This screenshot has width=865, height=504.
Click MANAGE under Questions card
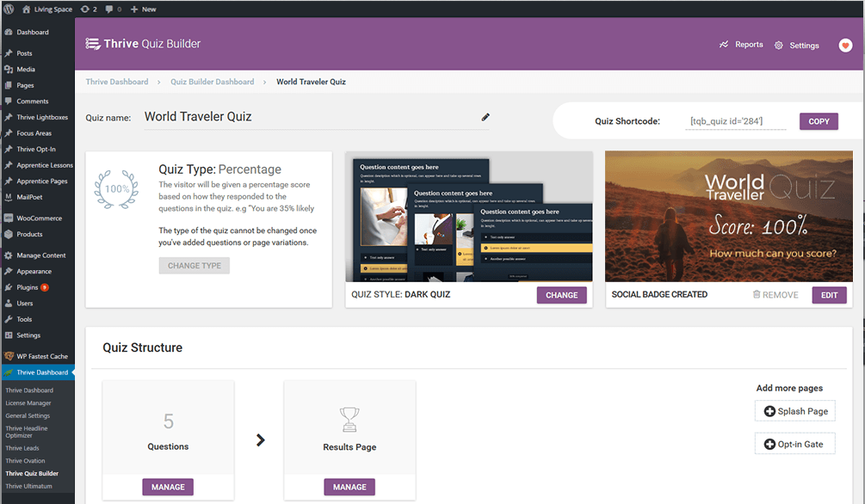tap(168, 487)
